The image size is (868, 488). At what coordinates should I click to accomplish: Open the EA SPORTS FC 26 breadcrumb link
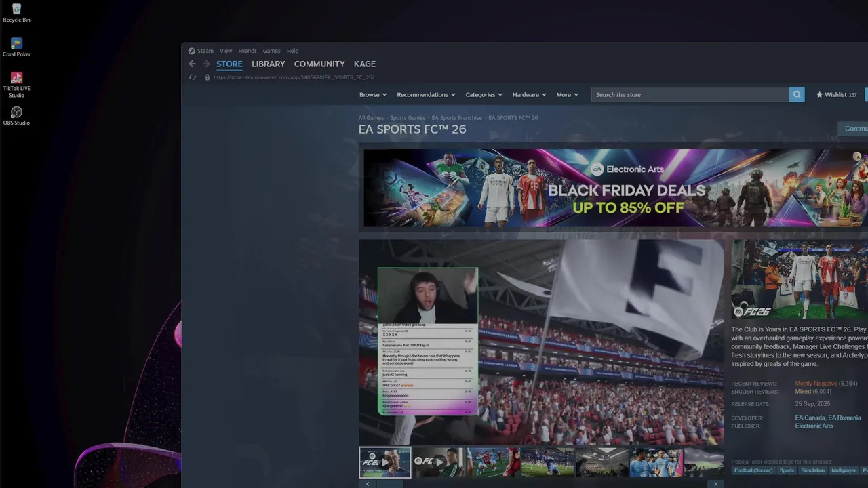(513, 118)
